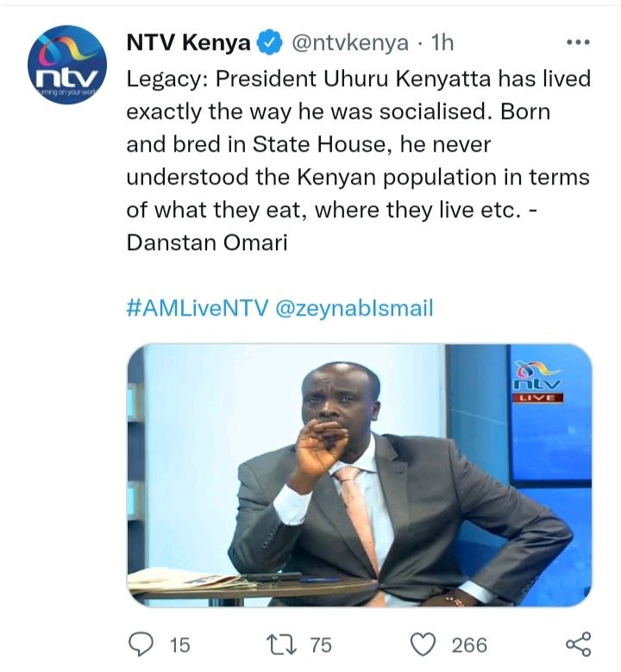621x672 pixels.
Task: Open the NTV Kenya profile avatar
Action: pos(67,65)
